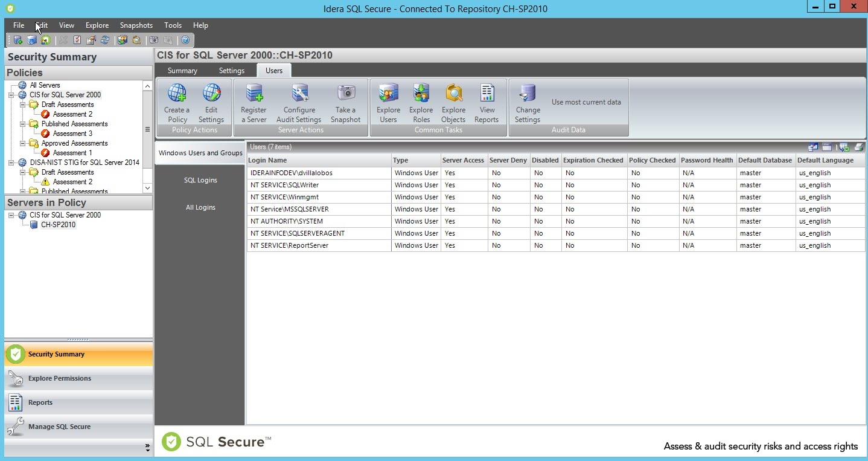Image resolution: width=868 pixels, height=461 pixels.
Task: Click the green shield users toolbar icon
Action: pyautogui.click(x=45, y=40)
